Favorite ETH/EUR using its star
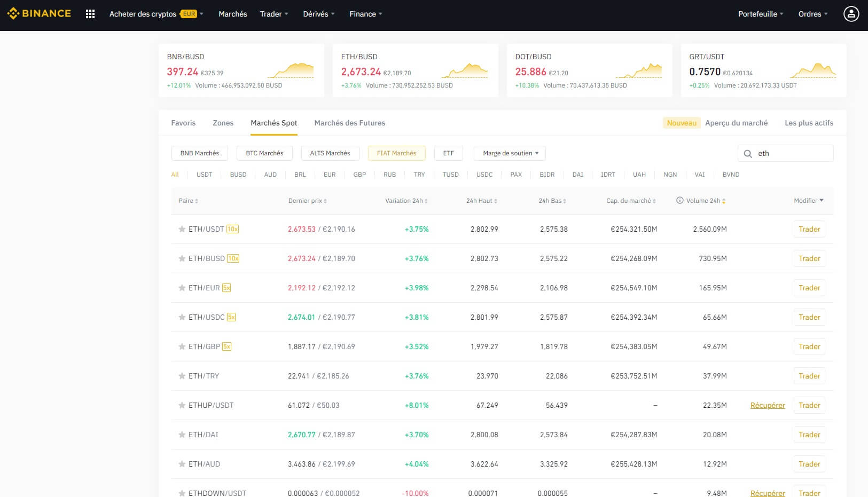This screenshot has width=868, height=497. (182, 287)
